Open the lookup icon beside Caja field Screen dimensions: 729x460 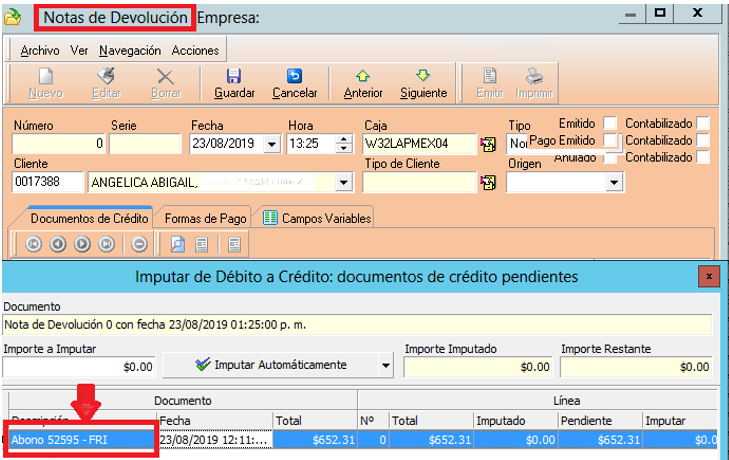coord(488,144)
